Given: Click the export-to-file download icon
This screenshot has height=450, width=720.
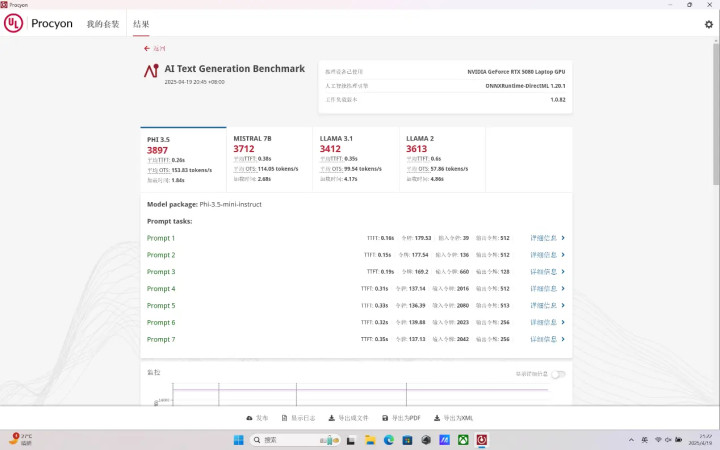Looking at the screenshot, I should [332, 418].
